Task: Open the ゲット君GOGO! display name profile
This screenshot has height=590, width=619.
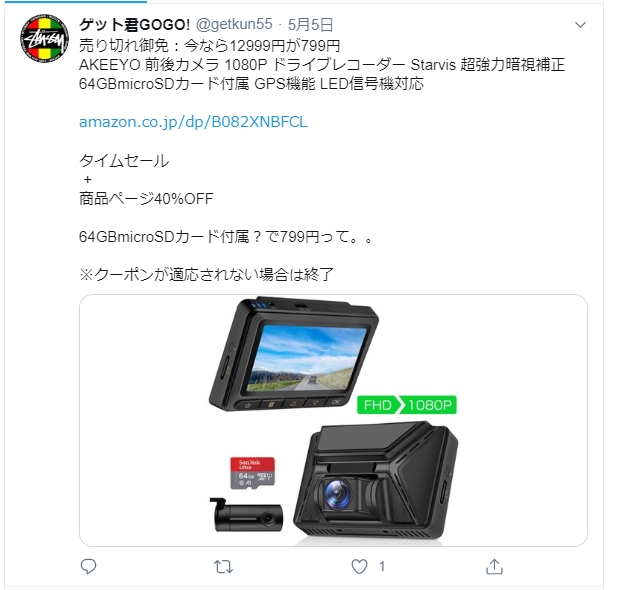Action: pos(135,24)
